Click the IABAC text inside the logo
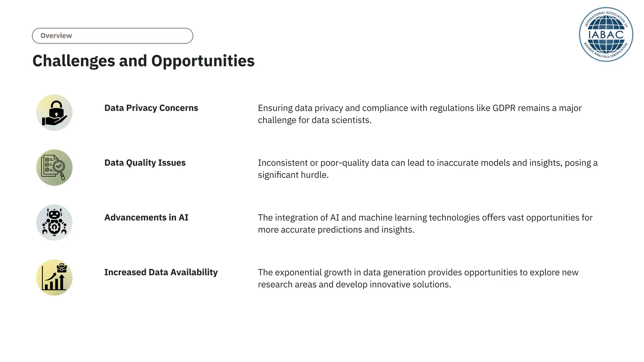Viewport: 644px width, 362px height. [606, 35]
